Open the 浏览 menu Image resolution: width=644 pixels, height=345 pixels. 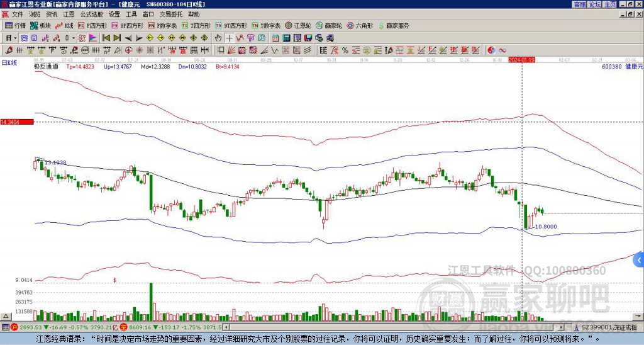[x=35, y=14]
